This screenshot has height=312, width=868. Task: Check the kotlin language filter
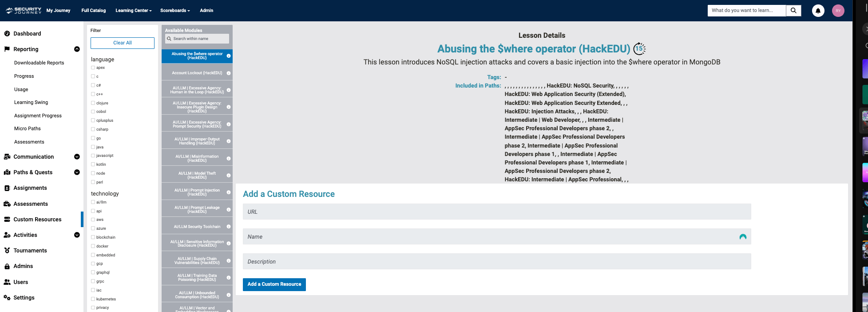click(x=93, y=164)
